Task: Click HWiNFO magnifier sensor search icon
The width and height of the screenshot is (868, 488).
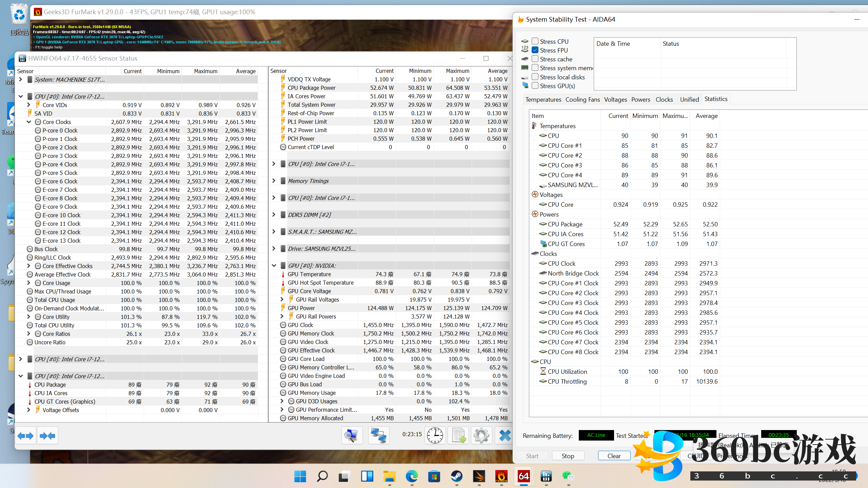Action: (352, 435)
